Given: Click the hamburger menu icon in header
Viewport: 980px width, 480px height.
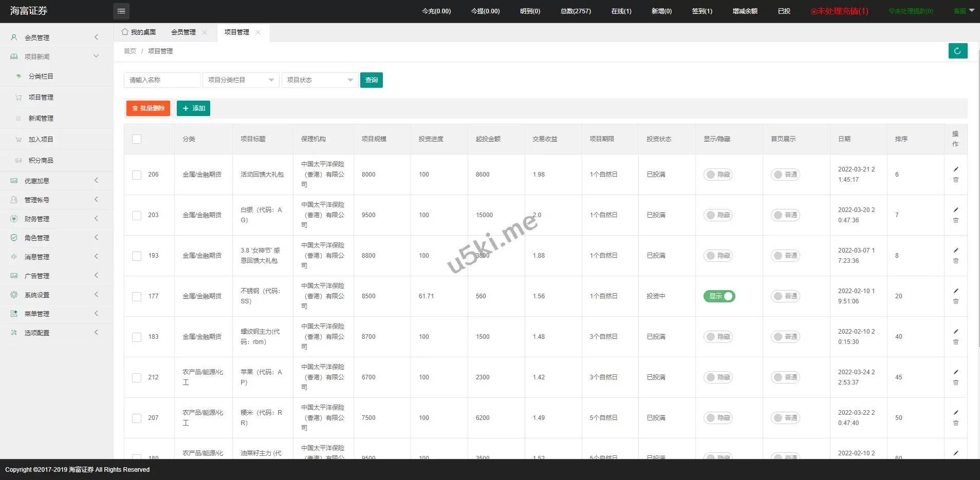Looking at the screenshot, I should (121, 11).
